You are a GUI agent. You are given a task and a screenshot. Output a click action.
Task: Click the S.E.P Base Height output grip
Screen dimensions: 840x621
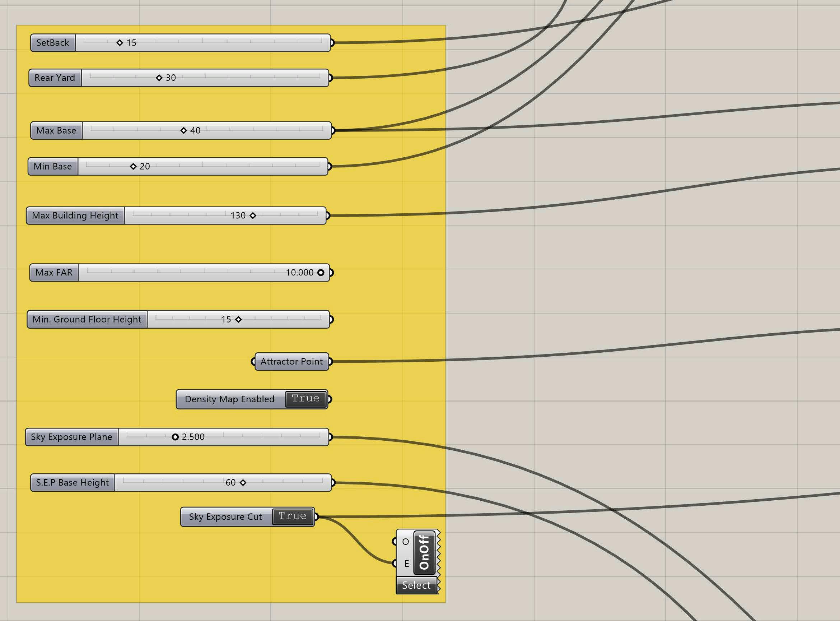pos(333,483)
